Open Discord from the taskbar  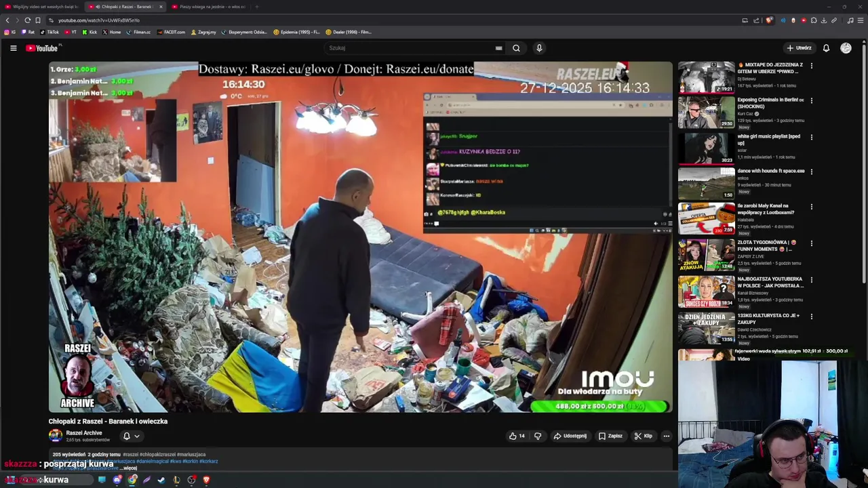pyautogui.click(x=117, y=480)
